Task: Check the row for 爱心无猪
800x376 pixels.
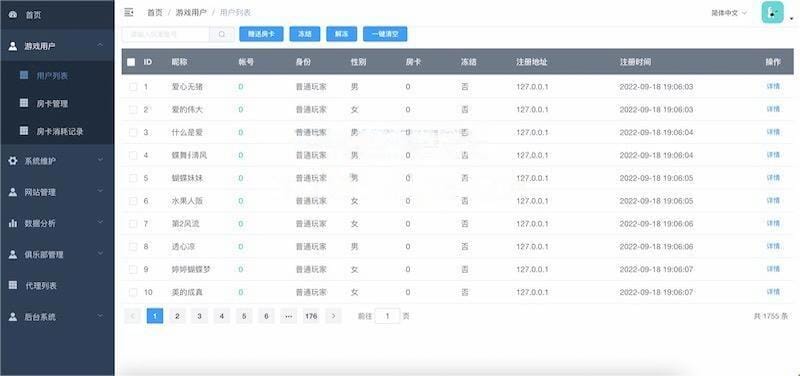Action: coord(133,87)
